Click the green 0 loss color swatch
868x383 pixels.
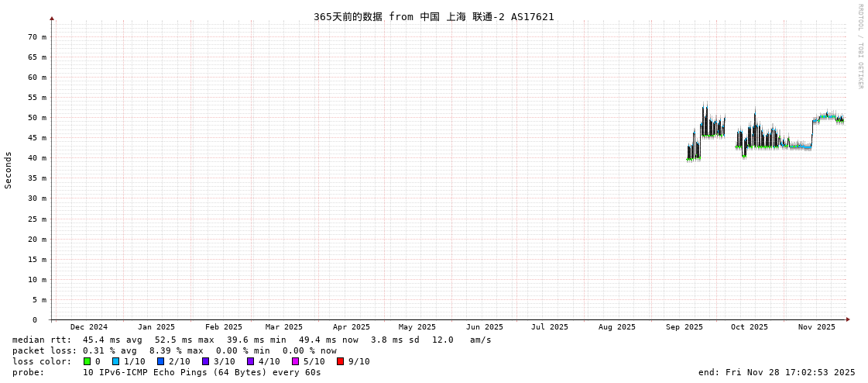[87, 361]
